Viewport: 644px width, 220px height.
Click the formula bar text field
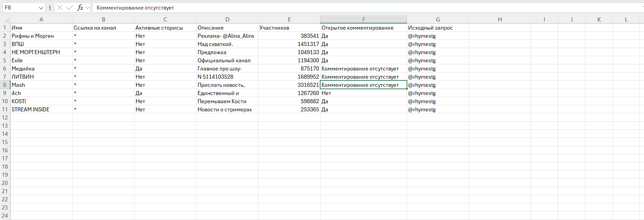368,7
